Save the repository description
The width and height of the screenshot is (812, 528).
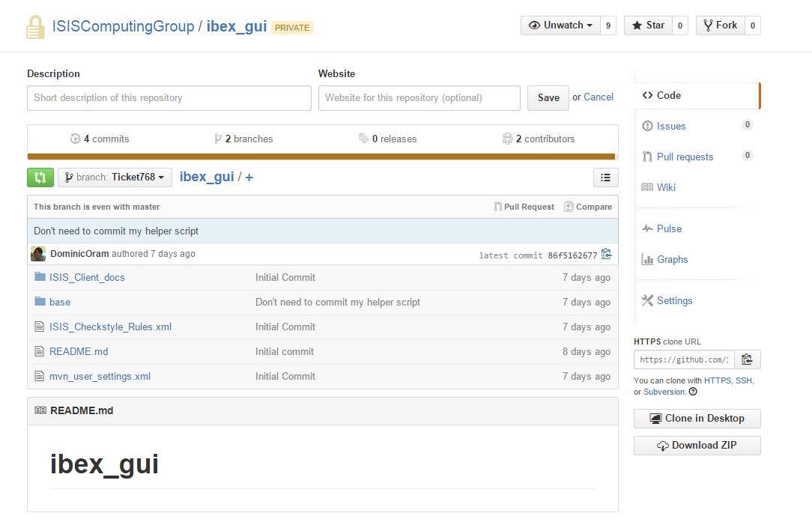[x=548, y=98]
